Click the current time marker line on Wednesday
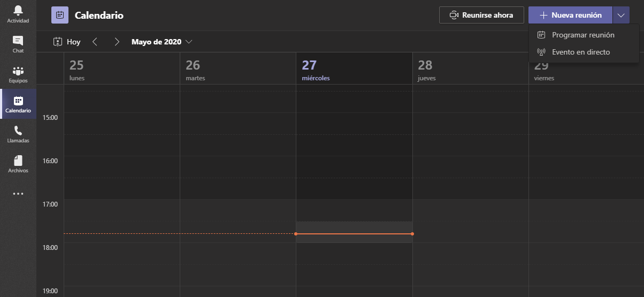 (x=354, y=234)
